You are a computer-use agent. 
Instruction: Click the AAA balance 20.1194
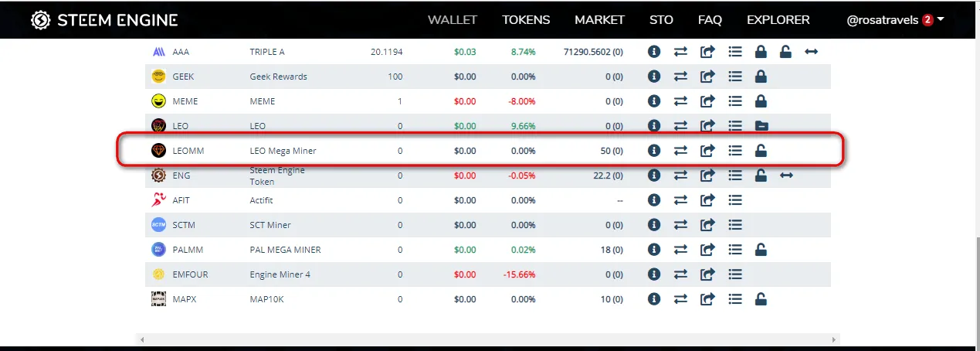(386, 52)
